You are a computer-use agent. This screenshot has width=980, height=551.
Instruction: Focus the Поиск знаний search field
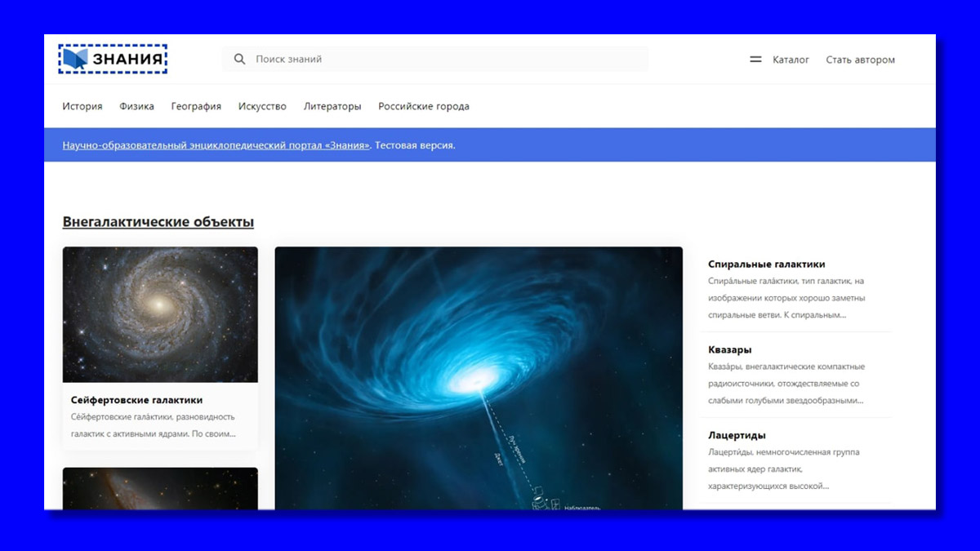pos(435,59)
